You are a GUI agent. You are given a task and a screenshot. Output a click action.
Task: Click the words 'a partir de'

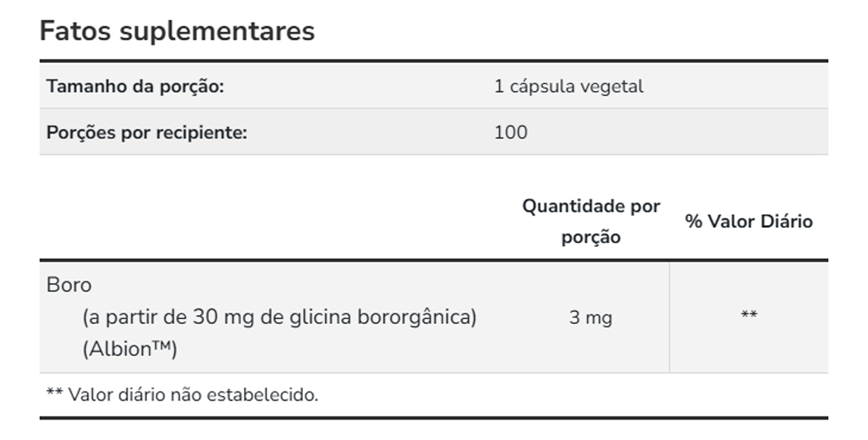coord(135,317)
